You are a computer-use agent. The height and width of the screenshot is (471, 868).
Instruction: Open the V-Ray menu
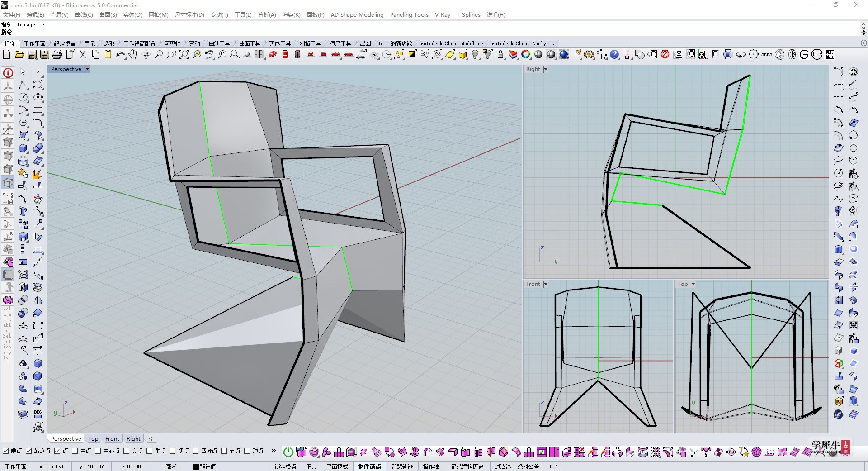tap(443, 15)
